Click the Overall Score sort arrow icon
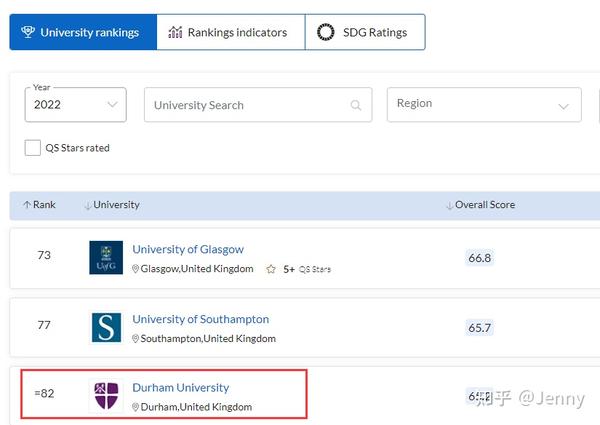The width and height of the screenshot is (600, 425). click(x=450, y=205)
